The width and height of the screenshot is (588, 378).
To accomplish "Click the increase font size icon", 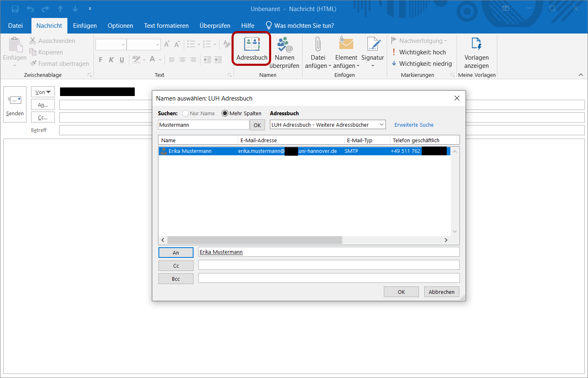I will pyautogui.click(x=167, y=44).
